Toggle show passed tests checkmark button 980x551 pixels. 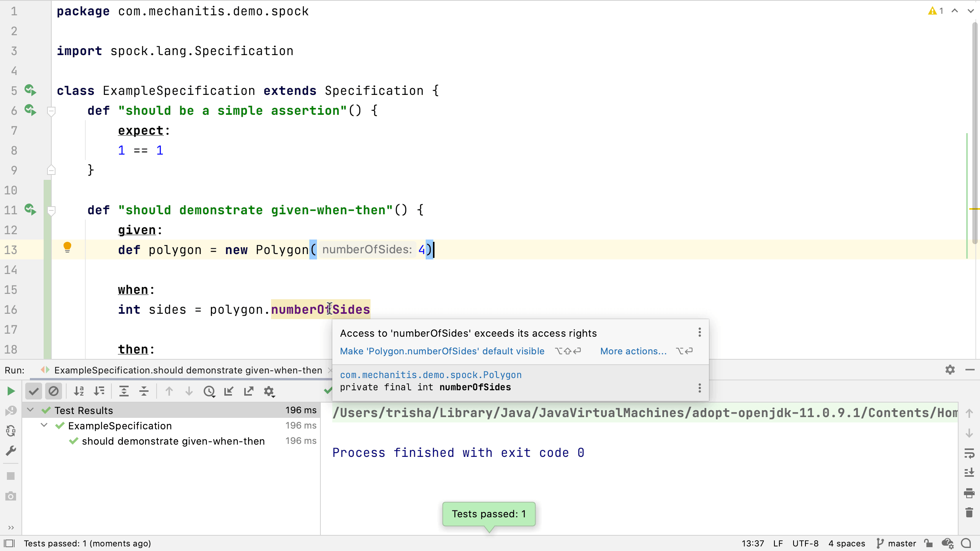tap(34, 391)
